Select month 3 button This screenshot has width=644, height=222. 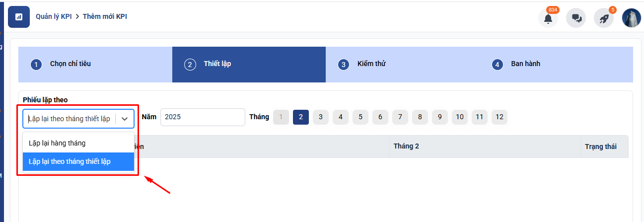pos(321,117)
